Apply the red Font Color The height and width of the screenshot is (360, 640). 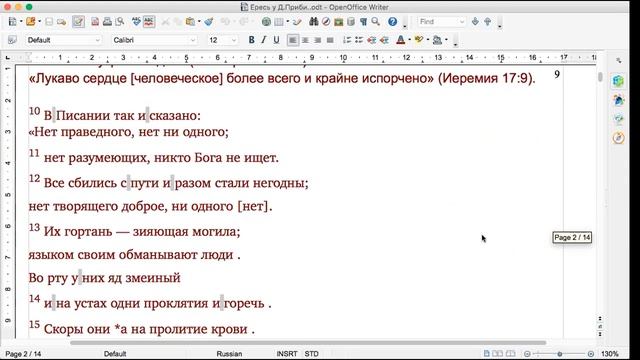coord(400,40)
